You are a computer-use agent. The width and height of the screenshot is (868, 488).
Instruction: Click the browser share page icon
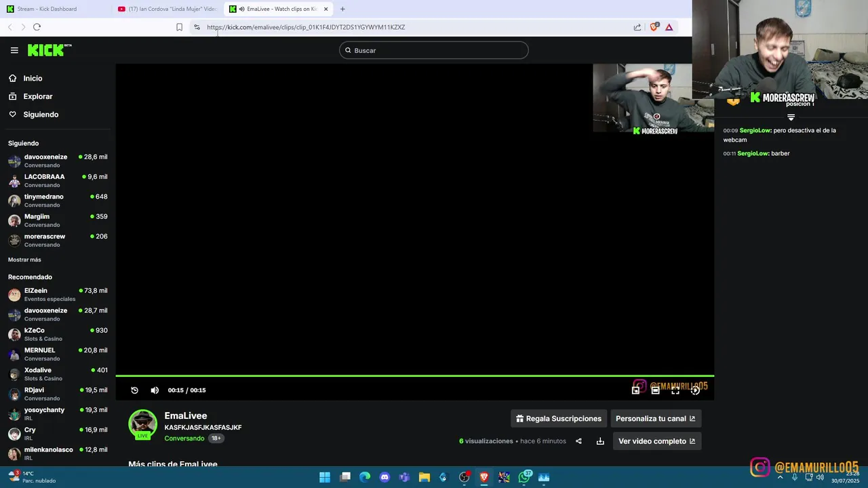point(637,27)
